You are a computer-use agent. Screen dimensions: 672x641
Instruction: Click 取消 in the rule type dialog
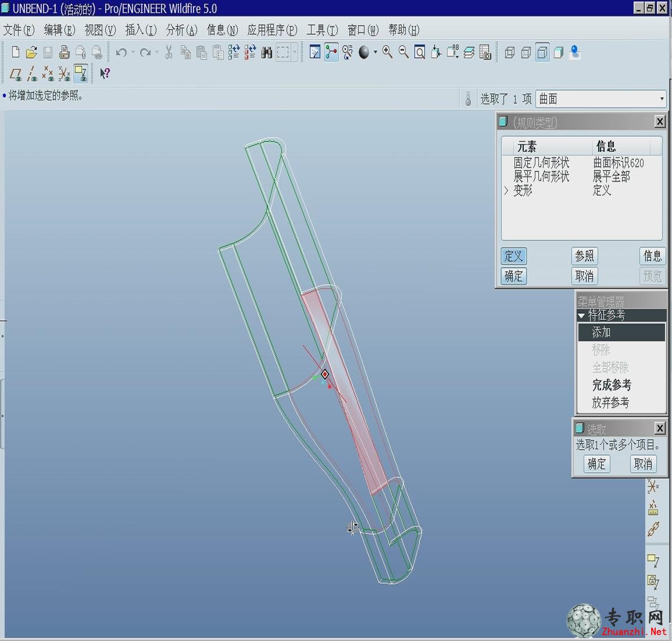point(585,276)
